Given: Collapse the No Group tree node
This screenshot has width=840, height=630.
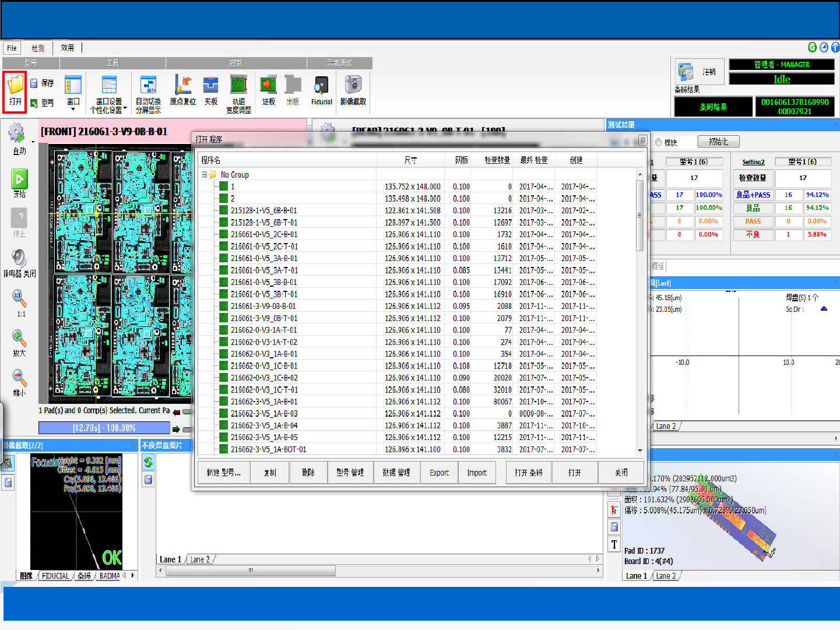Looking at the screenshot, I should coord(205,174).
